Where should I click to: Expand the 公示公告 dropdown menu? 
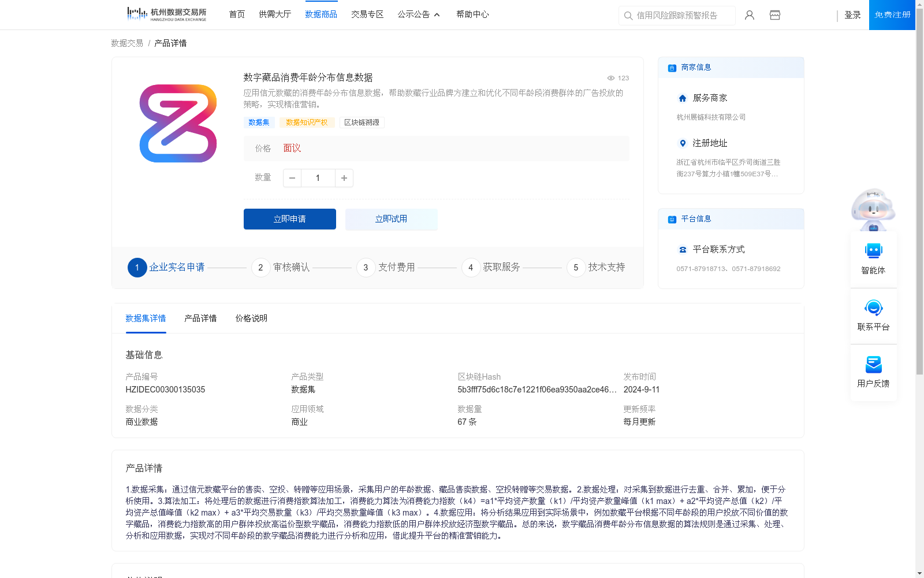[x=419, y=14]
